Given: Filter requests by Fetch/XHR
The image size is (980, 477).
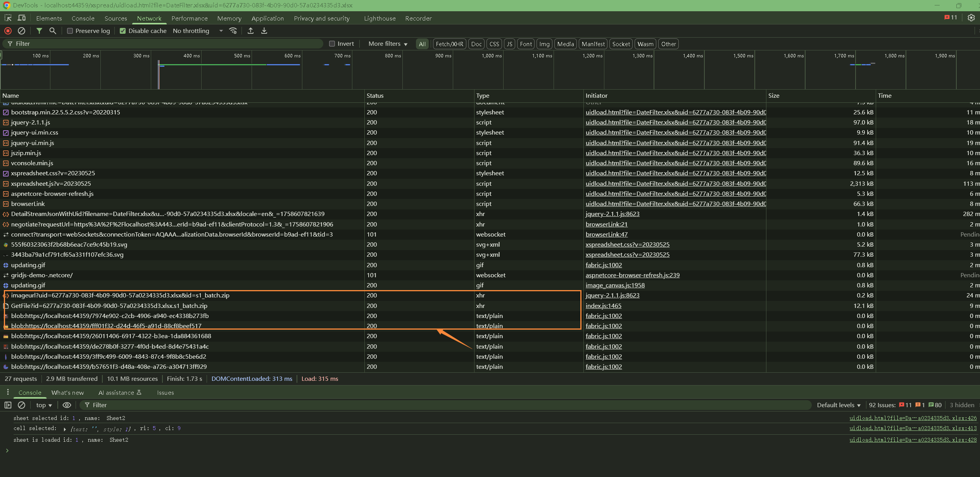Looking at the screenshot, I should [449, 44].
